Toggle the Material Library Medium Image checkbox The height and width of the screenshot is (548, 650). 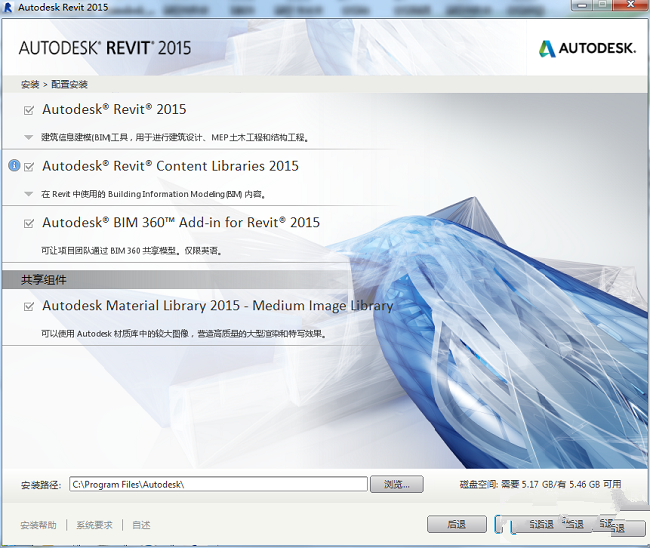coord(29,306)
